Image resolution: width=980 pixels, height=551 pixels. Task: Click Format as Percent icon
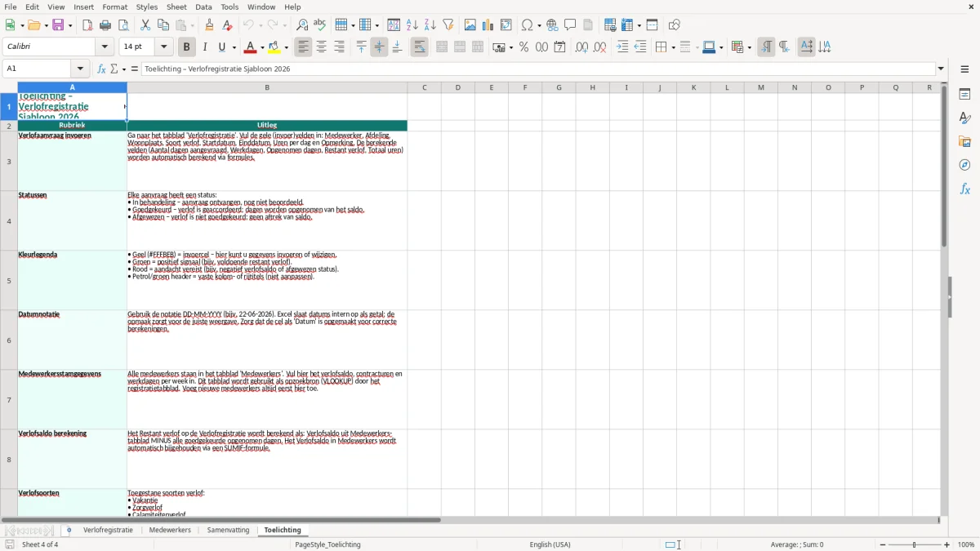523,47
